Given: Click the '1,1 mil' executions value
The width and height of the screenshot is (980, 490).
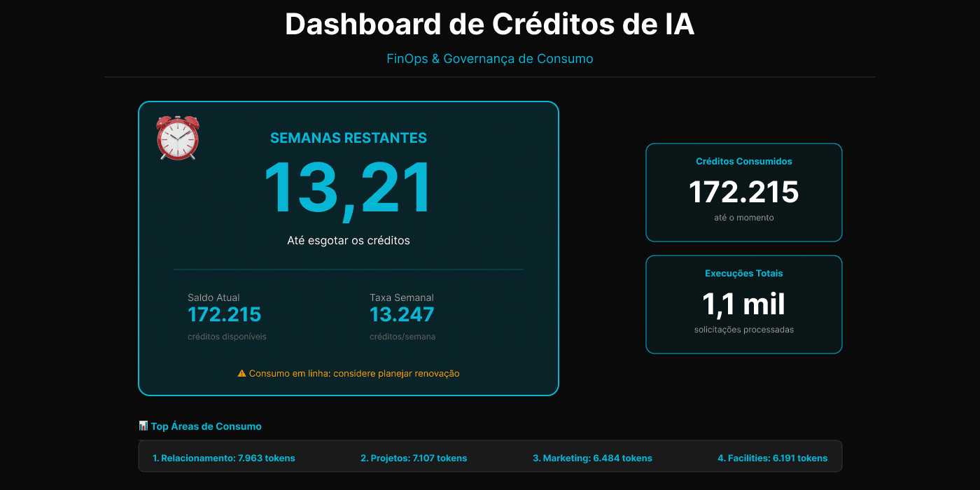Looking at the screenshot, I should 744,304.
